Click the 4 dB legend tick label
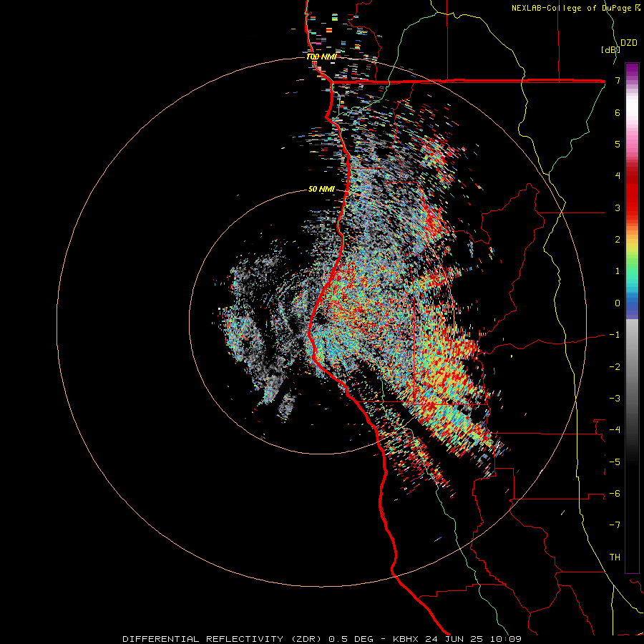The height and width of the screenshot is (644, 644). [x=618, y=176]
